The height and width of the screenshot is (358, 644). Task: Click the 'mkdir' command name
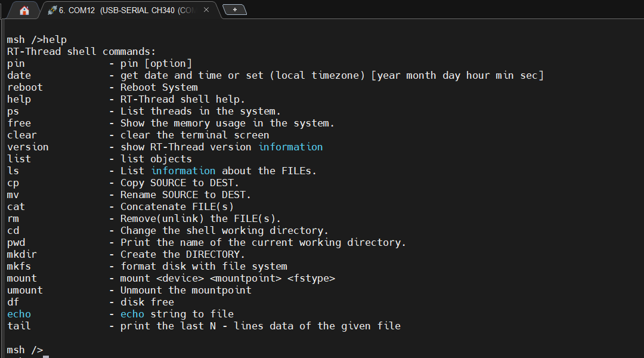pos(22,254)
